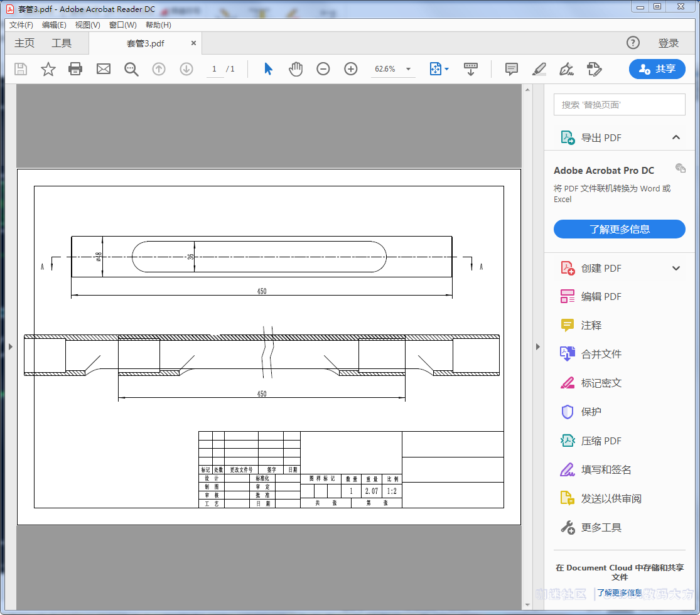This screenshot has width=700, height=615.
Task: Click the blue 了解更多信息 button
Action: tap(619, 230)
